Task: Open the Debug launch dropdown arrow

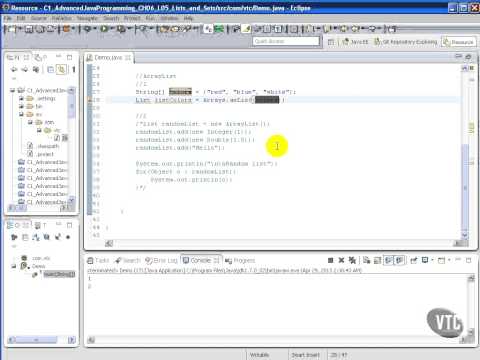Action: click(x=94, y=29)
